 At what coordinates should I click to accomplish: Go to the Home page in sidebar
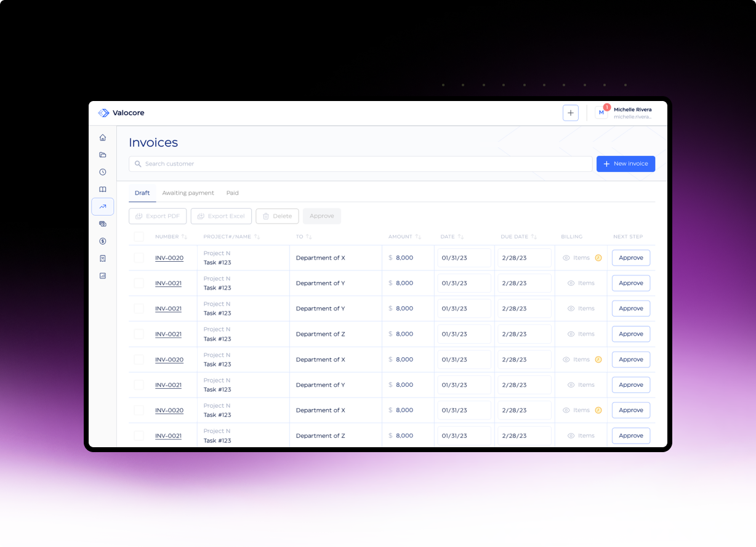(x=103, y=137)
